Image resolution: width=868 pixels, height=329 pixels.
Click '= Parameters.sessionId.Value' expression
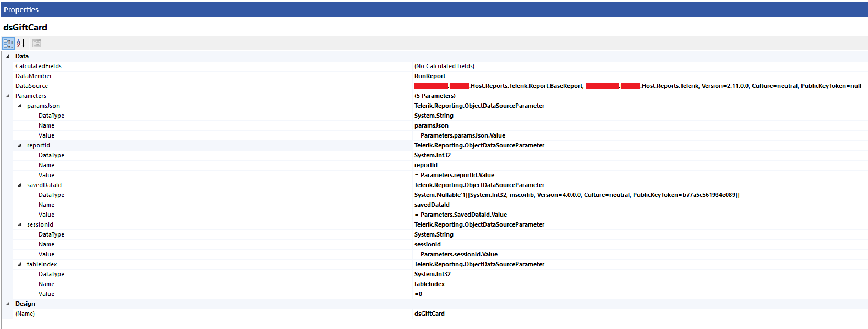coord(456,254)
